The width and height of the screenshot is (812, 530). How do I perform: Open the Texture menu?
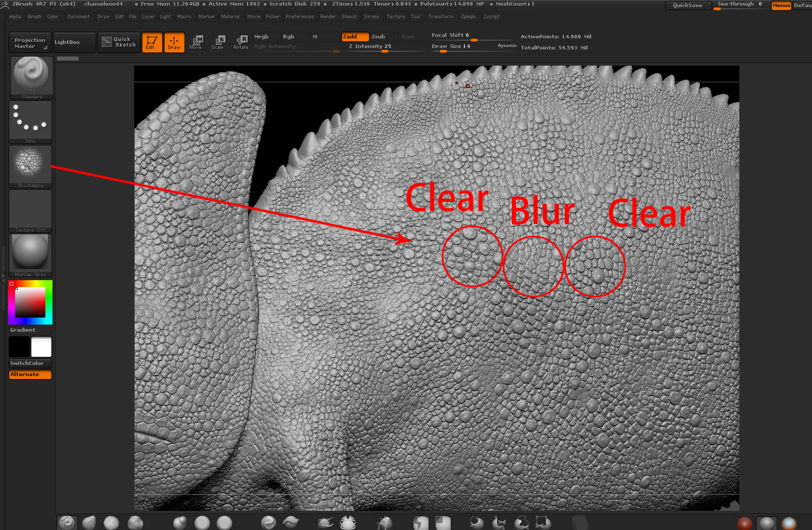[x=395, y=17]
